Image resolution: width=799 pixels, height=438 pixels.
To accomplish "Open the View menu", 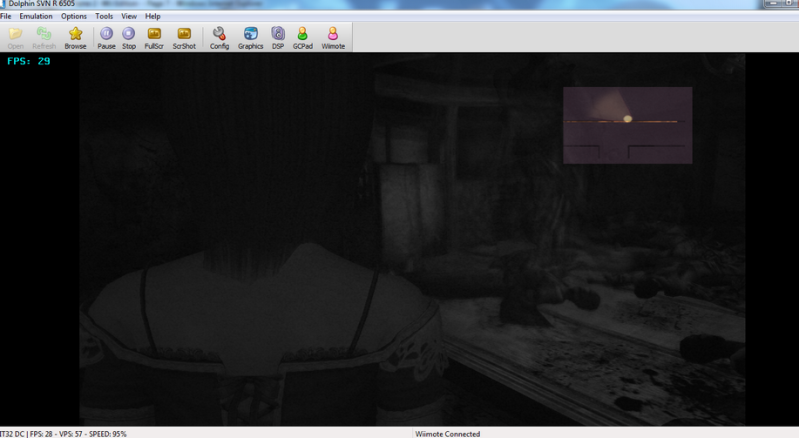I will tap(129, 17).
